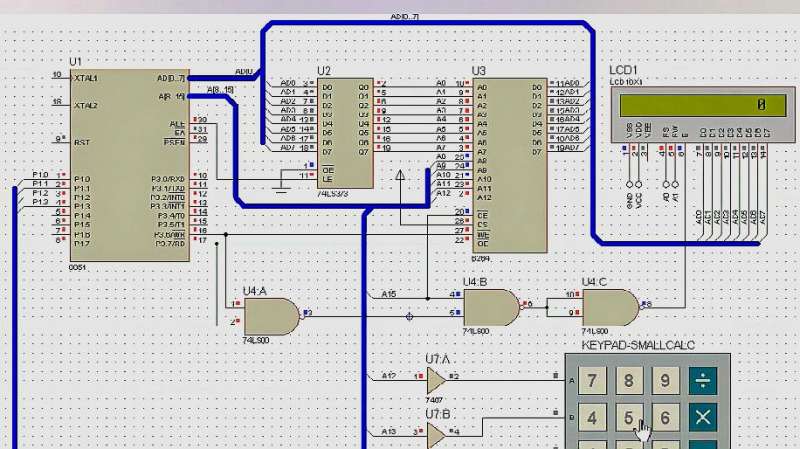This screenshot has width=800, height=449.
Task: Click keypad button 9
Action: click(665, 380)
